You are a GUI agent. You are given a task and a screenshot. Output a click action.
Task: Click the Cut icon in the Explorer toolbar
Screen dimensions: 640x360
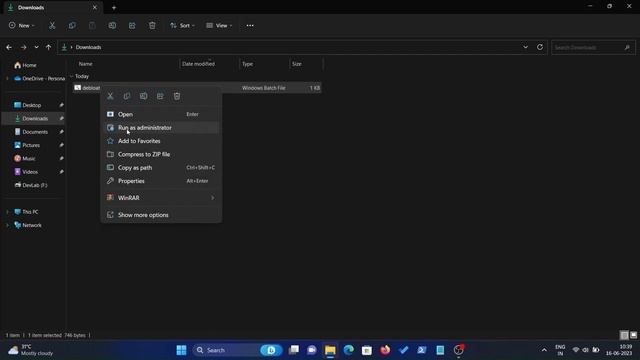[x=52, y=25]
